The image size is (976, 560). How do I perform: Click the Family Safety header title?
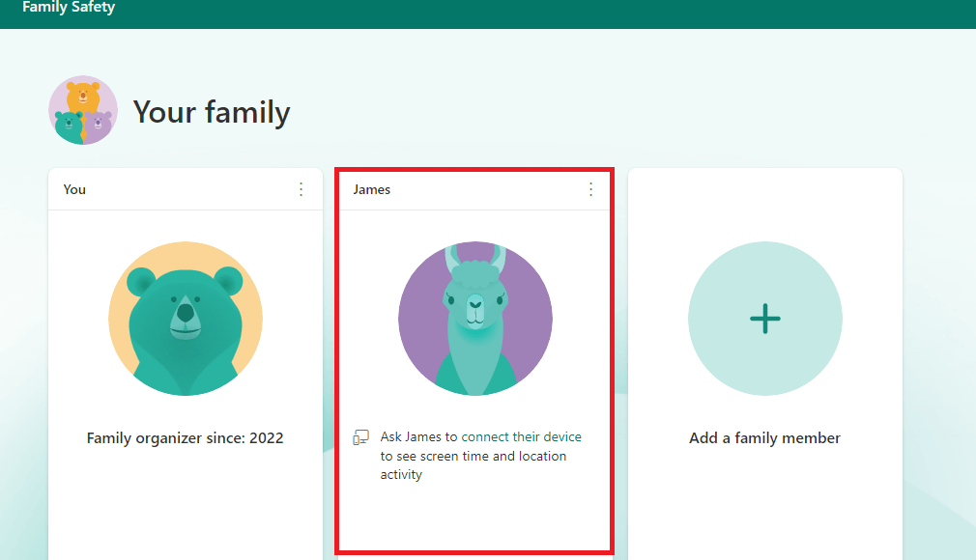pos(68,8)
